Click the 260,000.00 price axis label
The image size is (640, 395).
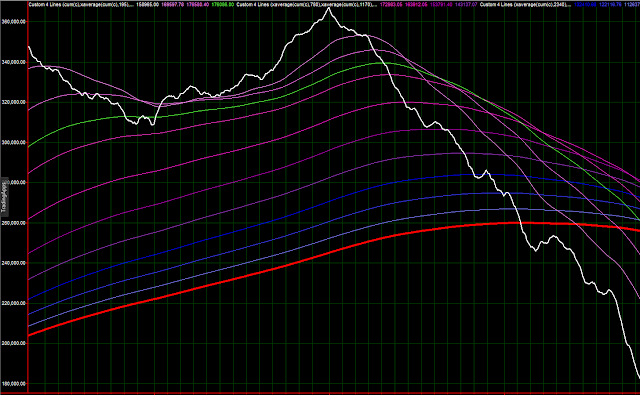click(14, 223)
